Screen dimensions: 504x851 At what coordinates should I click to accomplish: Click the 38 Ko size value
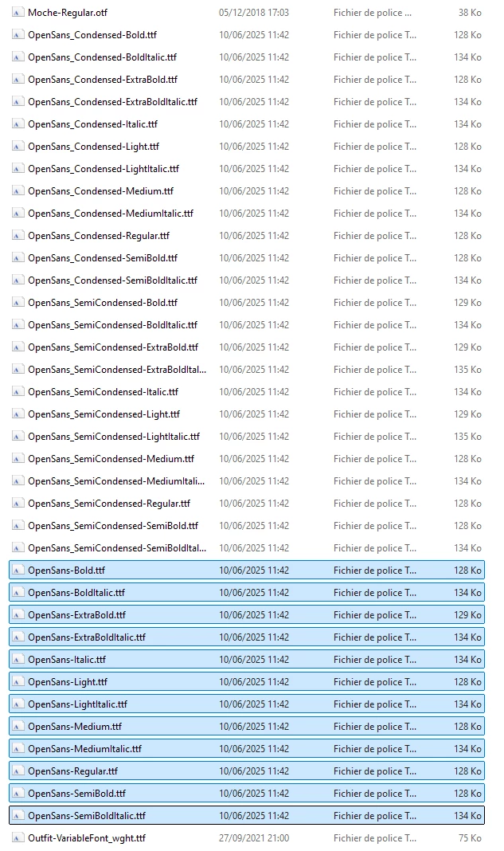point(470,12)
